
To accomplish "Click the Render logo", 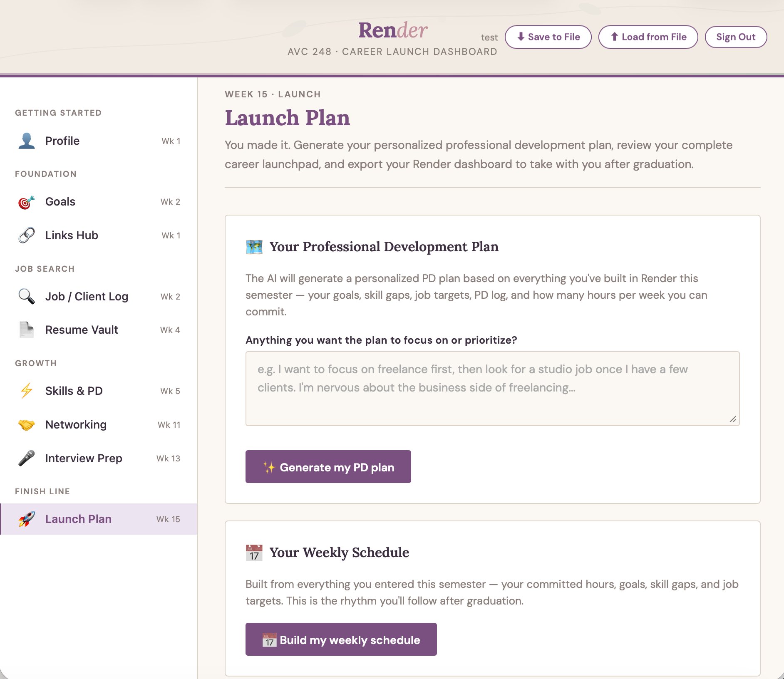I will [x=393, y=30].
